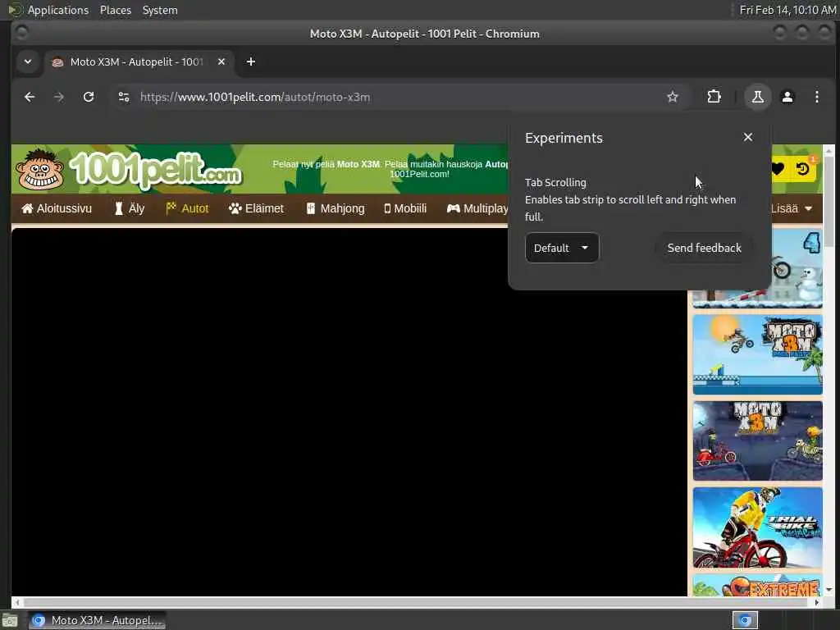Click vertical scrollbar up arrow
Viewport: 840px width, 630px height.
click(829, 150)
